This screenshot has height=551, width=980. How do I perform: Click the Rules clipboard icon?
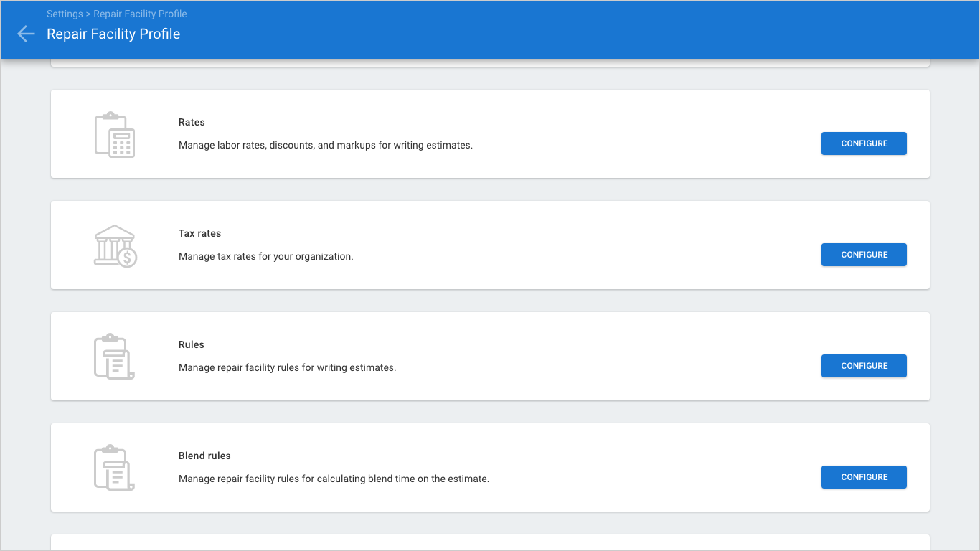[115, 357]
